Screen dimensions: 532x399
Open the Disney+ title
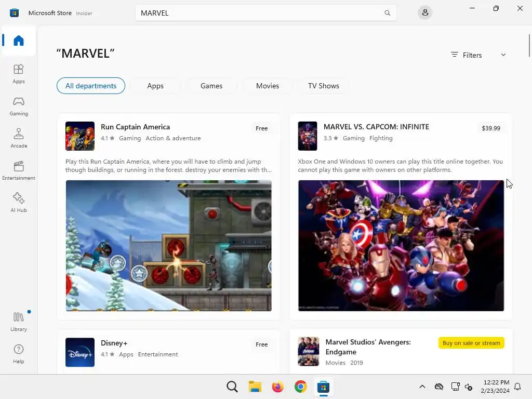[x=114, y=343]
